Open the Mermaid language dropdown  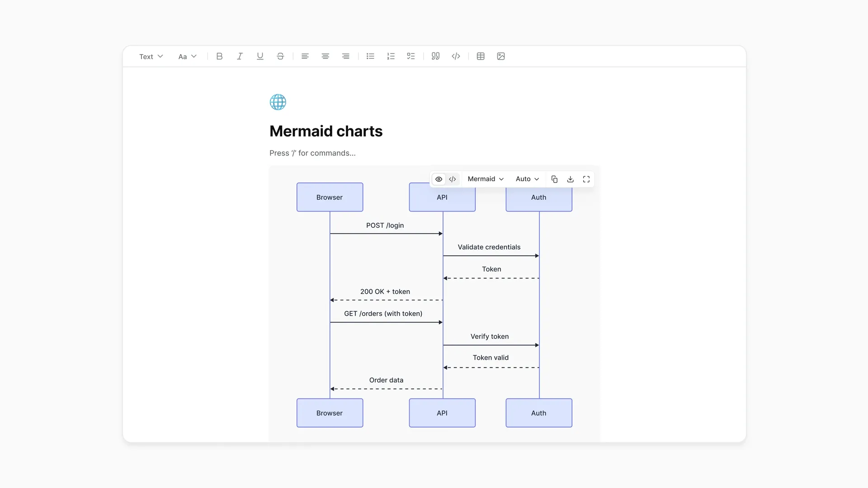pos(486,179)
